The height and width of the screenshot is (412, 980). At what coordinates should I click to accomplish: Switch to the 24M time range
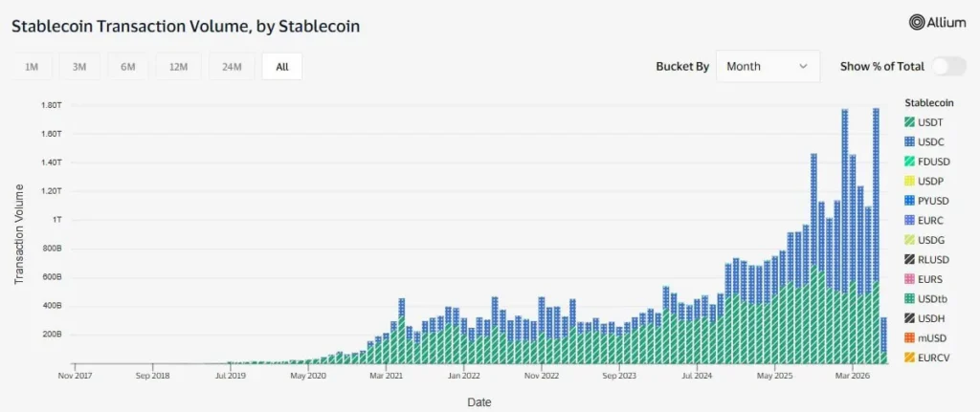(232, 67)
